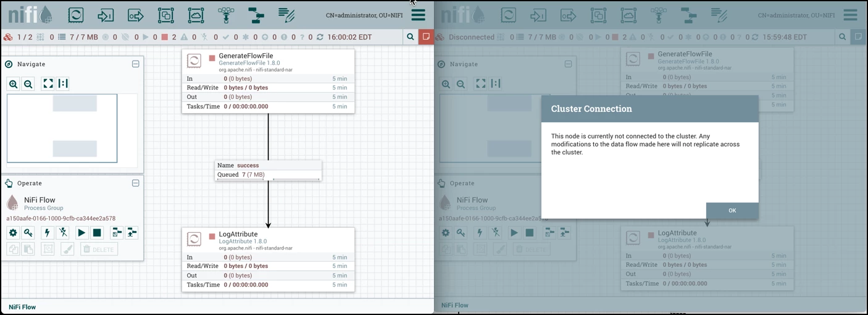Click the process group ID a150aafe in left window

point(61,219)
